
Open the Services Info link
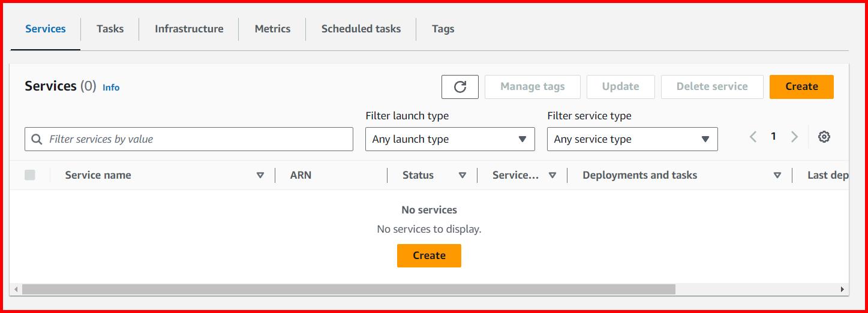[x=111, y=88]
